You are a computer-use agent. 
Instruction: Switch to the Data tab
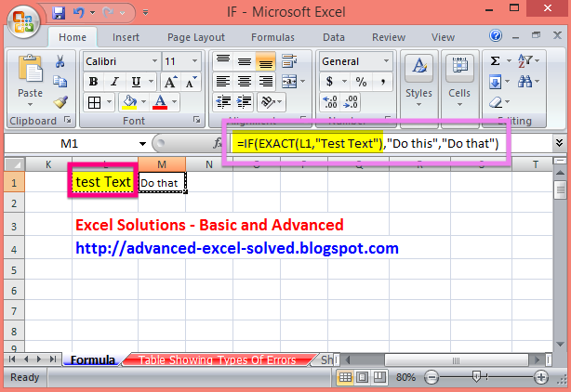click(334, 37)
